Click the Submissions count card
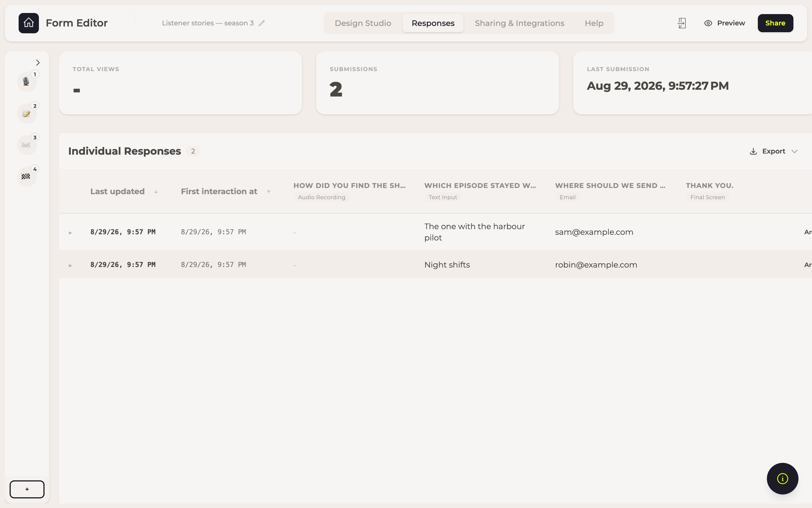812x508 pixels. [437, 83]
